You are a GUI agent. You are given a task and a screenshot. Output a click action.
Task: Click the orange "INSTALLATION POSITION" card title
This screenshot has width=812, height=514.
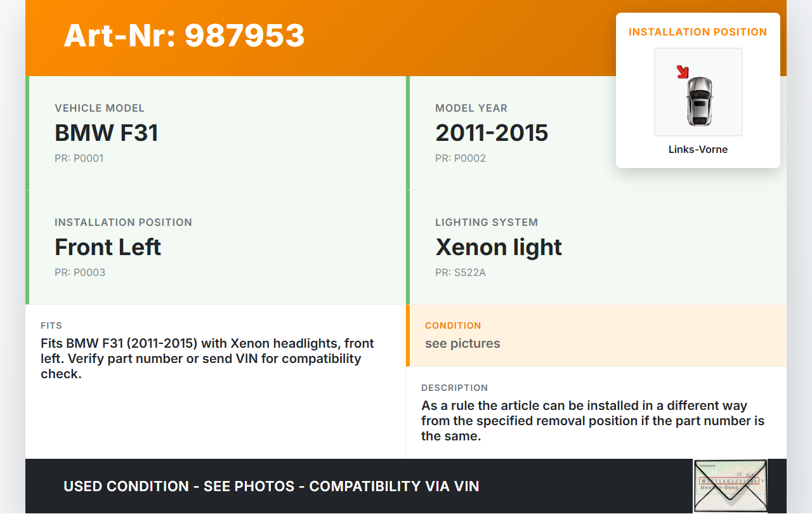[x=698, y=32]
